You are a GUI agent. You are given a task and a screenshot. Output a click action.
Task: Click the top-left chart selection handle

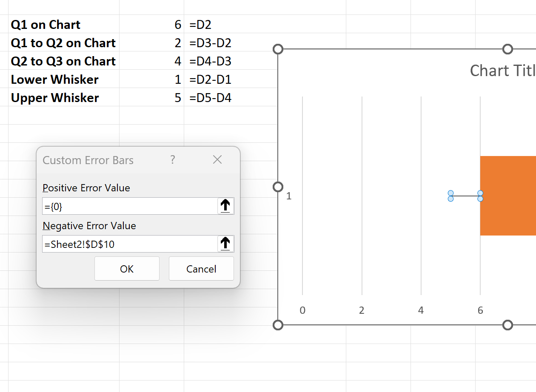[278, 49]
